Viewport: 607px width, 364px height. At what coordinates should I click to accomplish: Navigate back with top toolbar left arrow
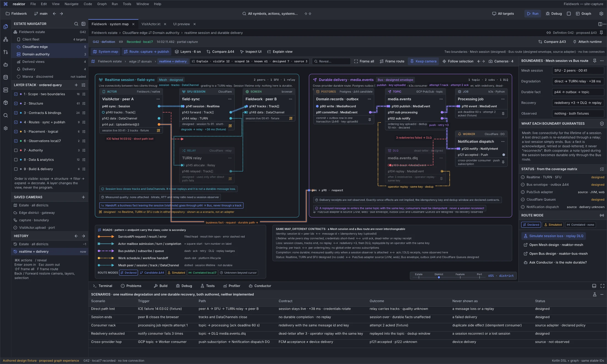54,14
